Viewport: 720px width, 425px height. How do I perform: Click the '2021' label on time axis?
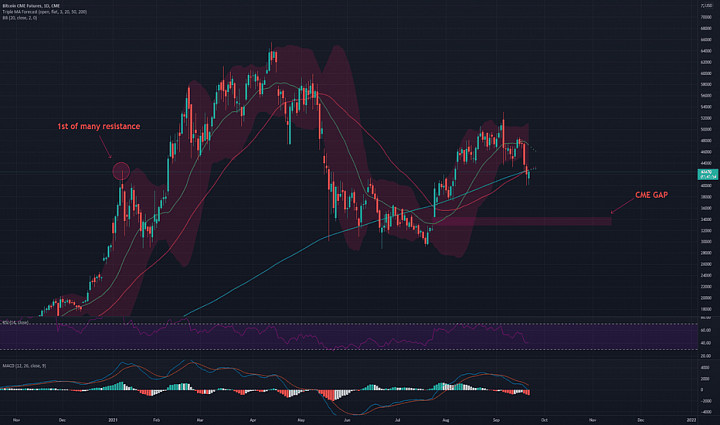[x=113, y=420]
